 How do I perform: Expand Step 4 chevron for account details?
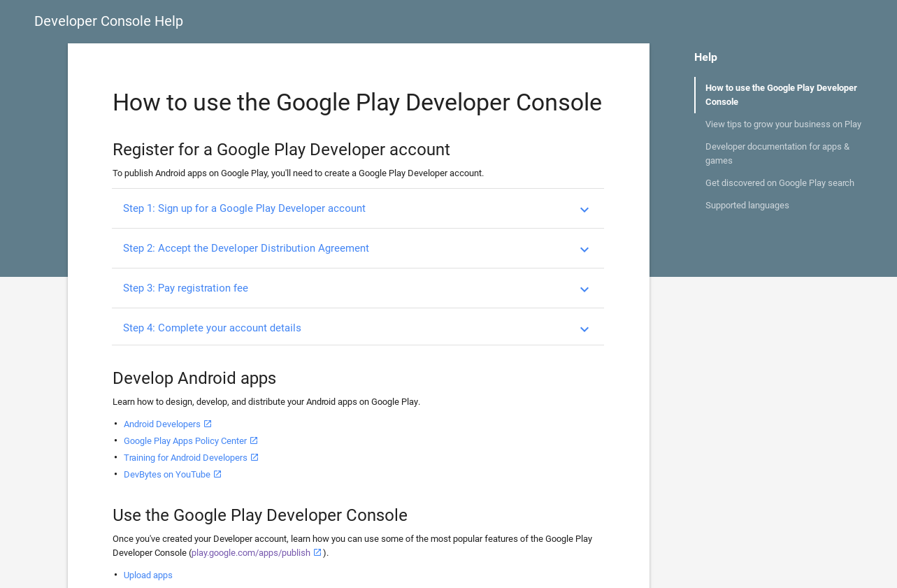[x=584, y=329]
